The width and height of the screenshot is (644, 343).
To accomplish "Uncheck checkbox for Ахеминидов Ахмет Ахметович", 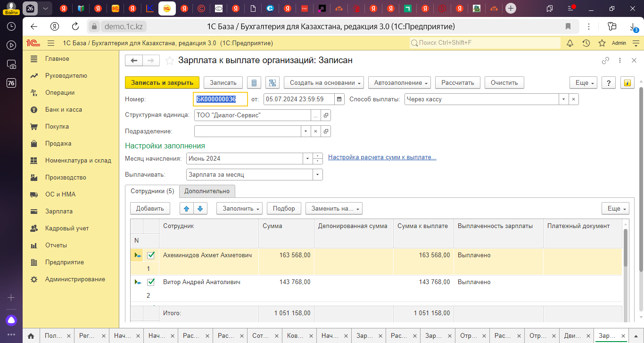I will pyautogui.click(x=151, y=255).
